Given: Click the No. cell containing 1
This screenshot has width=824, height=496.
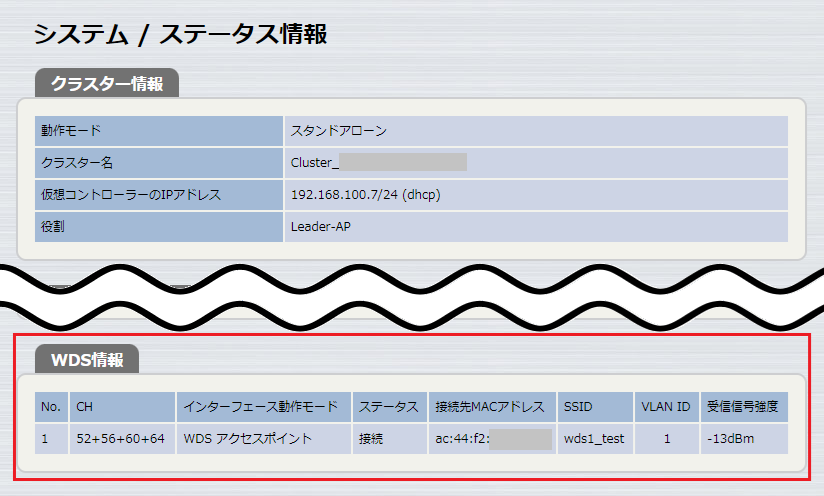Looking at the screenshot, I should click(52, 439).
